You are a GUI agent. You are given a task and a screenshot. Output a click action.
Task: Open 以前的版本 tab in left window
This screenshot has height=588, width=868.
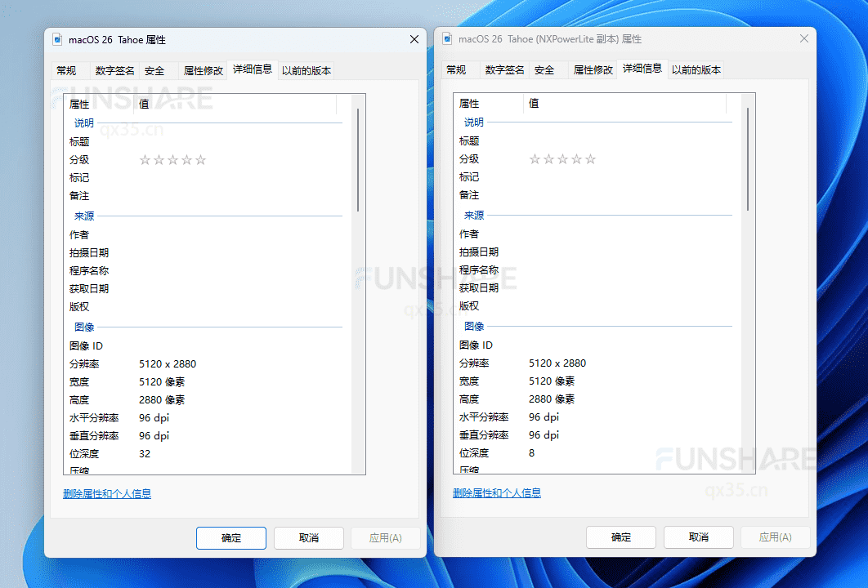point(306,71)
